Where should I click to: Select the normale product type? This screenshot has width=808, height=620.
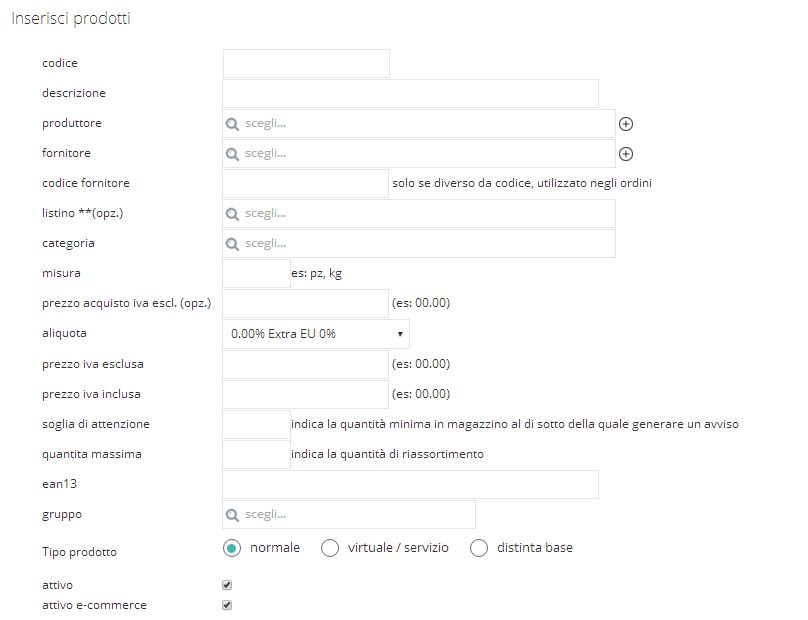click(232, 548)
